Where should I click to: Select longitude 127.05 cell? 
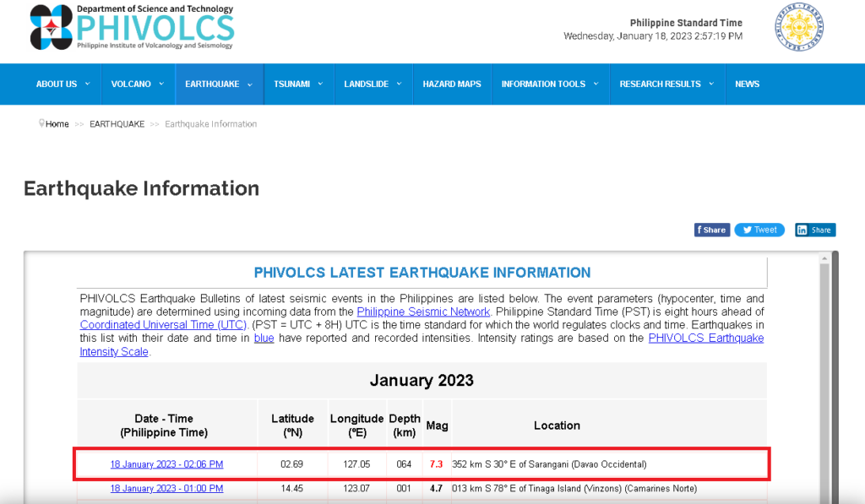[356, 464]
